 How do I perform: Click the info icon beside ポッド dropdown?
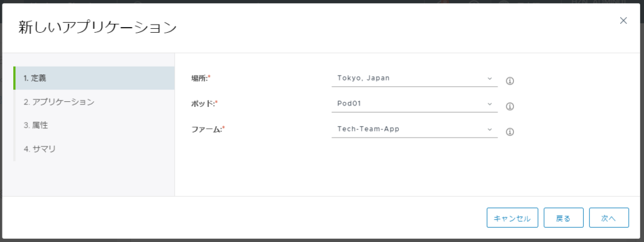(510, 107)
